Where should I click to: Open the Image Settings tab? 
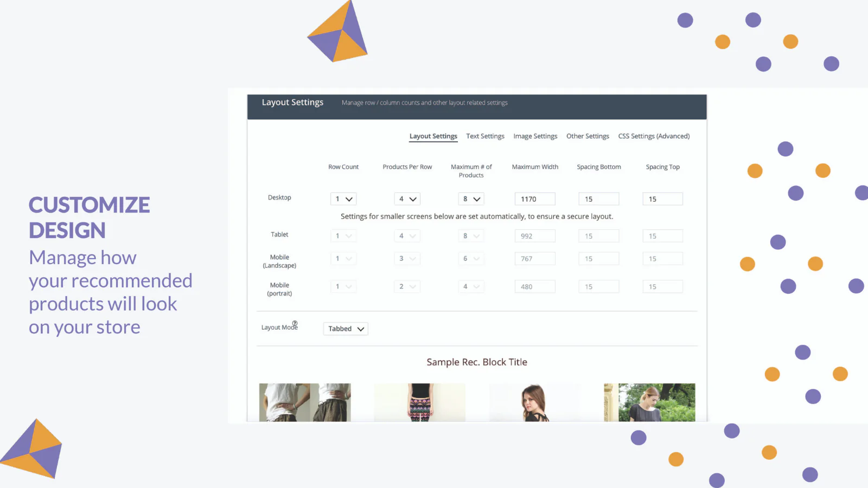535,136
